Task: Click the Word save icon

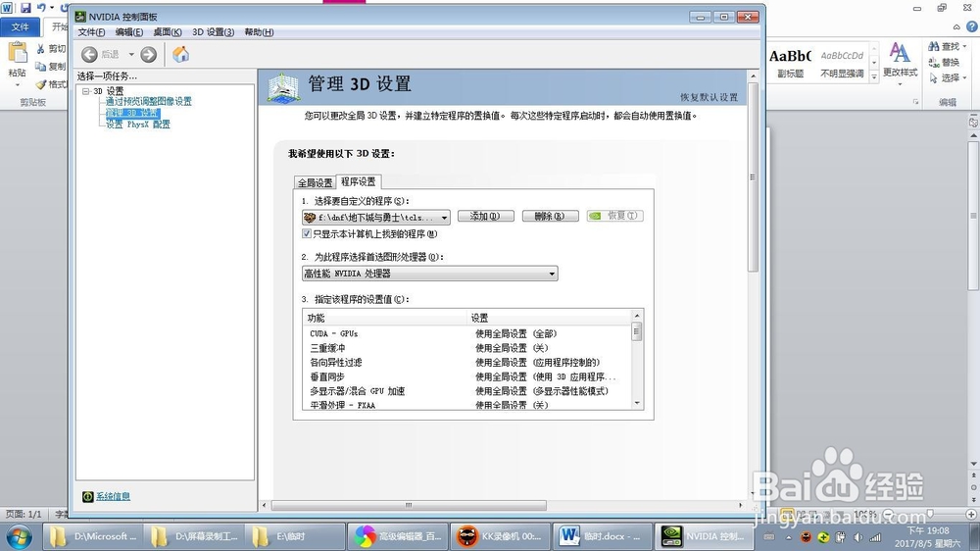Action: 25,8
